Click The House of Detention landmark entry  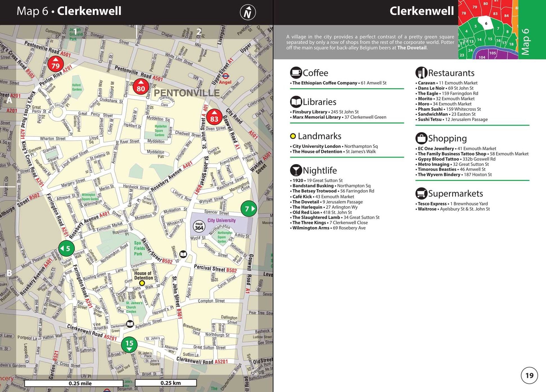333,151
